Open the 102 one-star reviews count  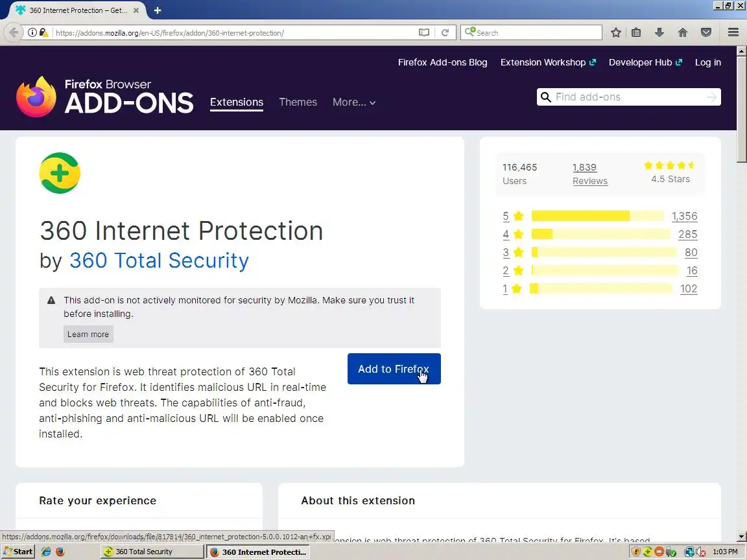[x=689, y=288]
